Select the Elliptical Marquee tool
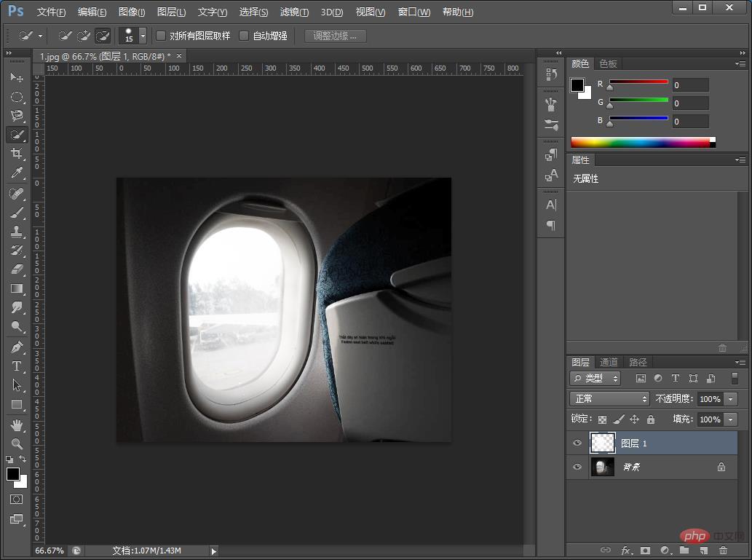Image resolution: width=752 pixels, height=560 pixels. coord(17,97)
